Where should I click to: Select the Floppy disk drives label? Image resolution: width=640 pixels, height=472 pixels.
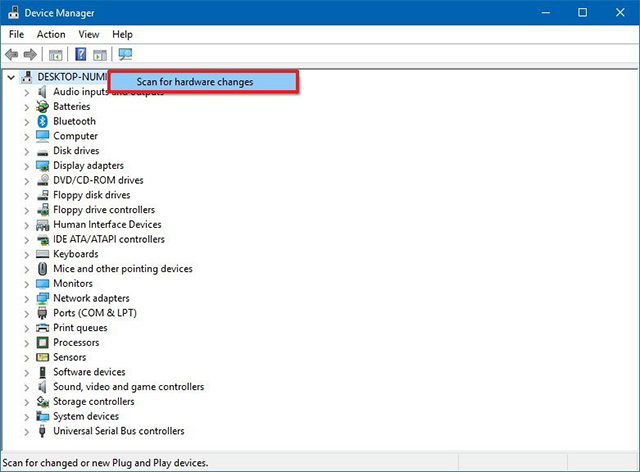(91, 195)
